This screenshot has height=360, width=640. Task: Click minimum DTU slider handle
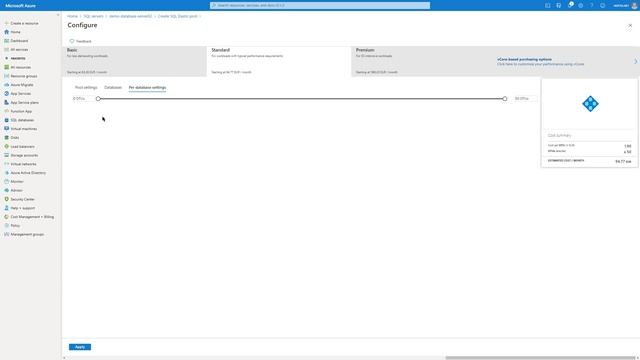tap(98, 99)
